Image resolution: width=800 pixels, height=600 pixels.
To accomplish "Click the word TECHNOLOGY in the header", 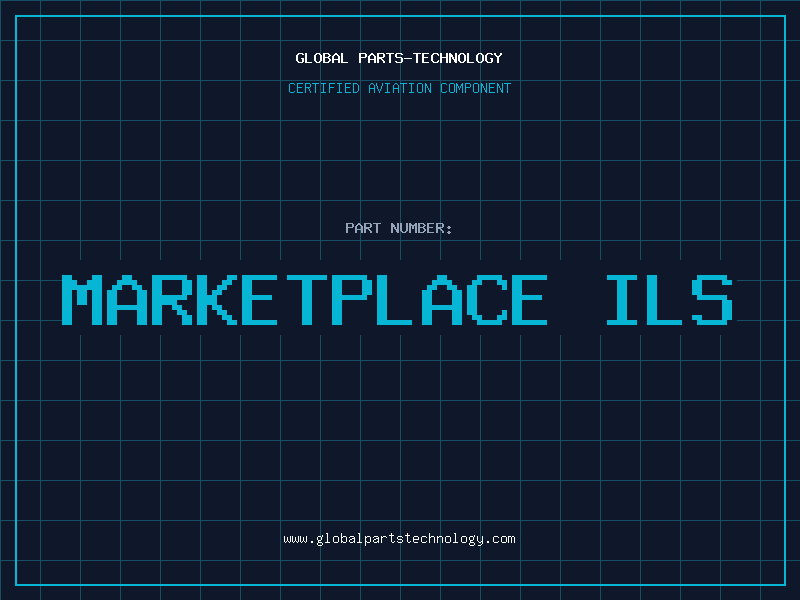I will click(x=457, y=58).
